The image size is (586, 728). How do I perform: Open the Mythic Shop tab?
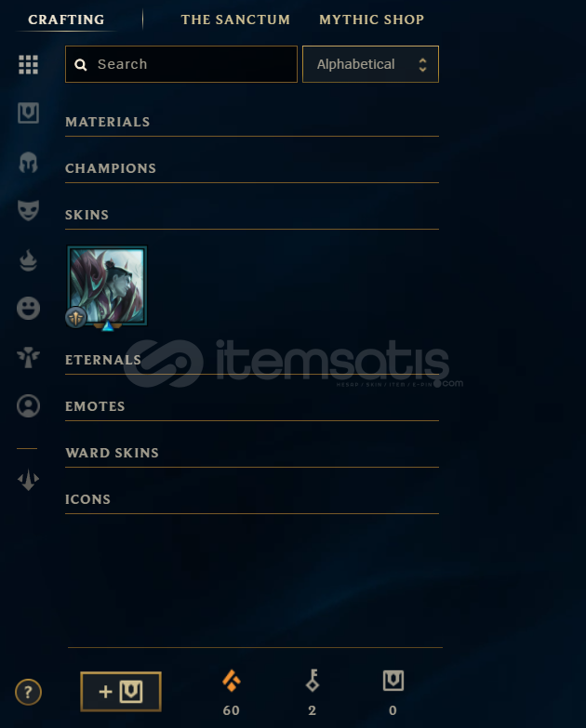[x=371, y=20]
